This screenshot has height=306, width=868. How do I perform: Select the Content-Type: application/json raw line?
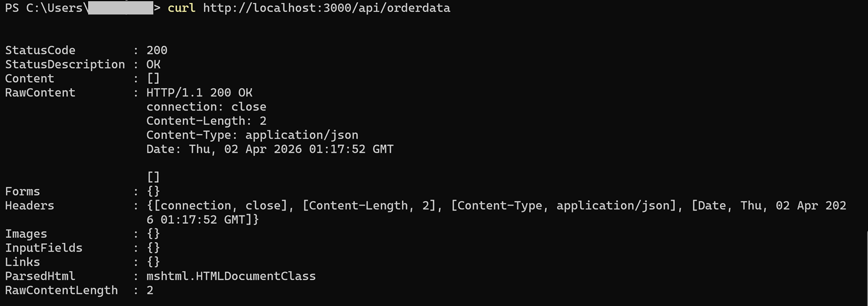point(252,135)
